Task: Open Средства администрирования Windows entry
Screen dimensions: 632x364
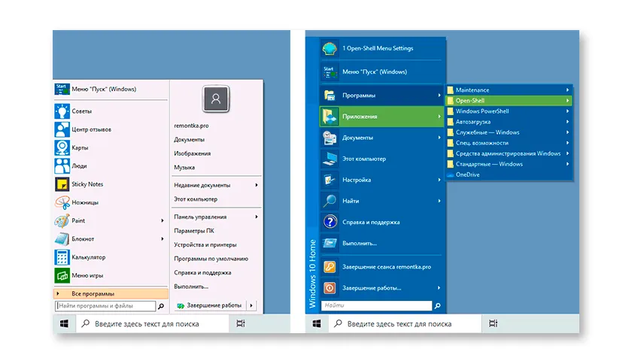Action: click(509, 153)
